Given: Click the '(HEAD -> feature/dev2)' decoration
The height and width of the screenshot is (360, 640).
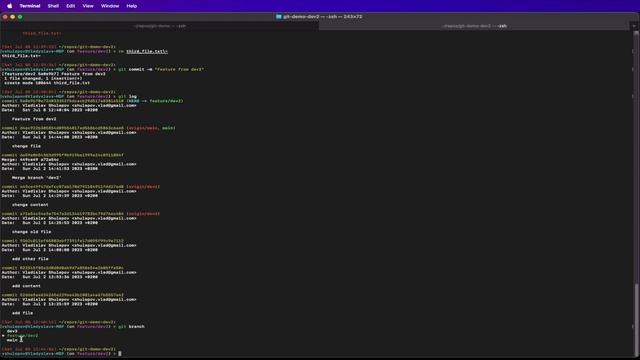Looking at the screenshot, I should point(155,101).
